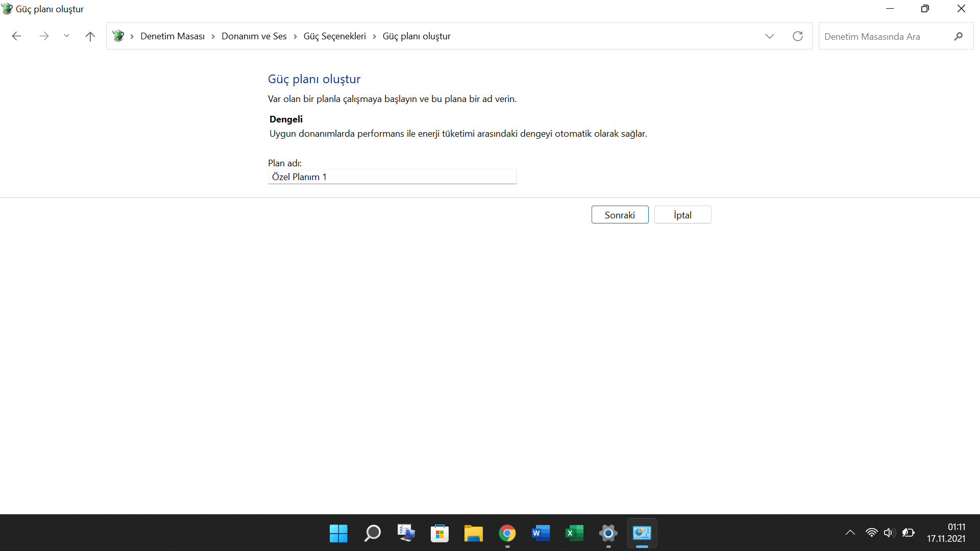The width and height of the screenshot is (980, 551).
Task: Expand the address bar history dropdown
Action: coord(769,36)
